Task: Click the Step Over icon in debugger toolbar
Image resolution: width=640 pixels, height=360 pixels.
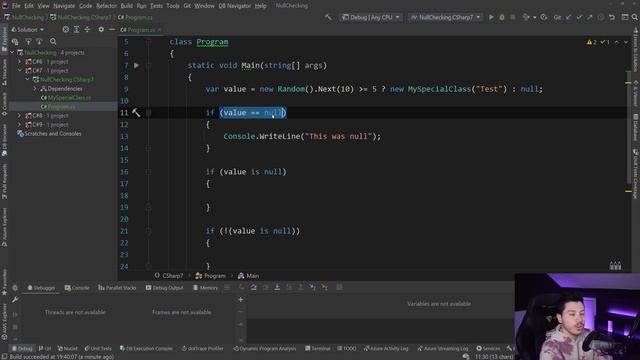Action: pyautogui.click(x=253, y=287)
